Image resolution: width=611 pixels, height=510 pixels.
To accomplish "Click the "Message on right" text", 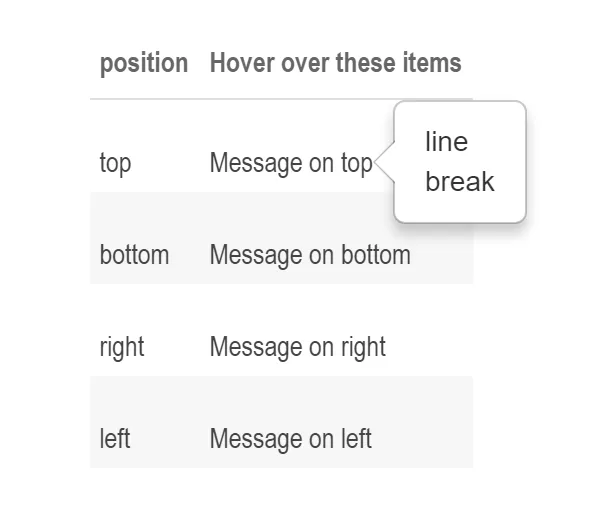I will click(297, 347).
